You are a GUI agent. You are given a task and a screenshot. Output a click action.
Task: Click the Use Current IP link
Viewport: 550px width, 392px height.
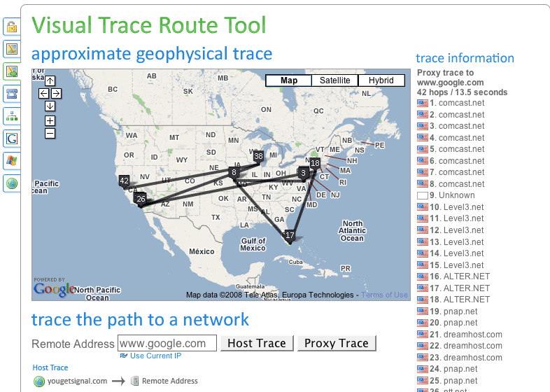(155, 356)
